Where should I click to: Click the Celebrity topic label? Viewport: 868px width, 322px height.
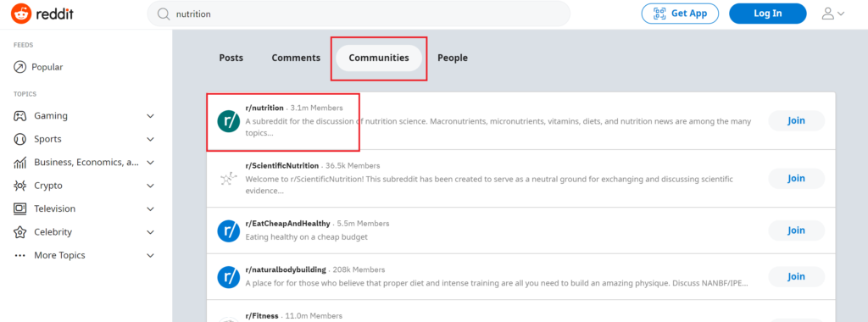53,232
